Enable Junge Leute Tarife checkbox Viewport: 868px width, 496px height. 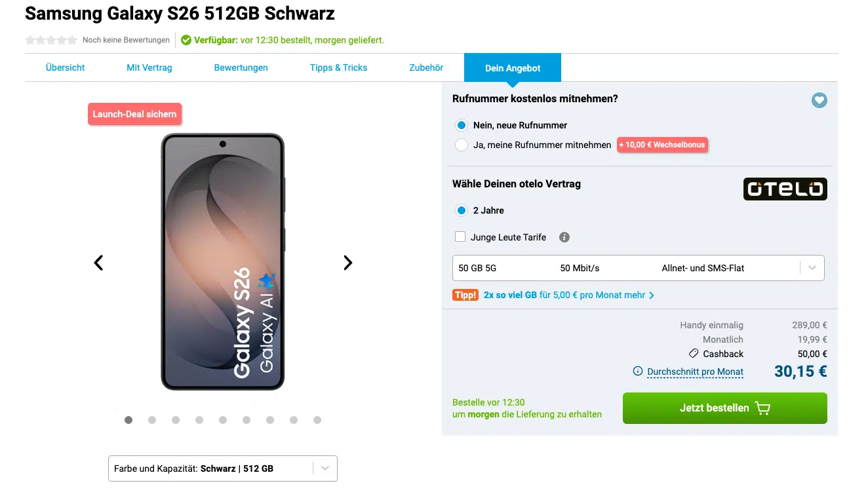[460, 237]
